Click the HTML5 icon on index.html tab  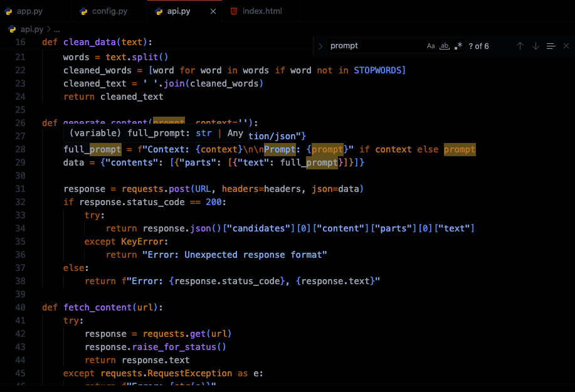click(234, 11)
